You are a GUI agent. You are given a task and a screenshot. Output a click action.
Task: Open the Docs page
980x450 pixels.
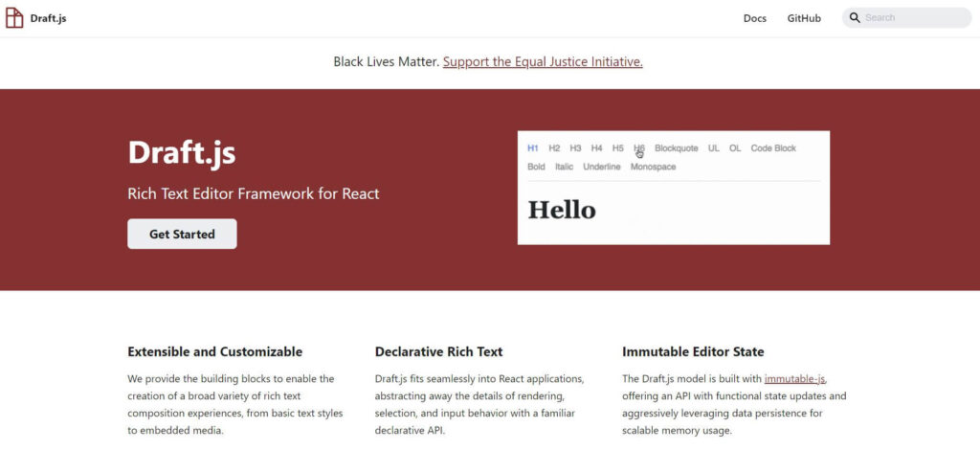pos(754,18)
